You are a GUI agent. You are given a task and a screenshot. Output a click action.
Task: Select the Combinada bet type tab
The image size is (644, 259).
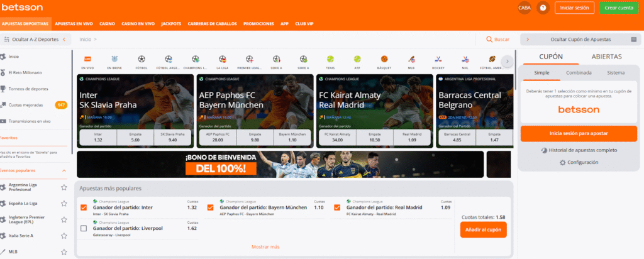click(x=579, y=73)
